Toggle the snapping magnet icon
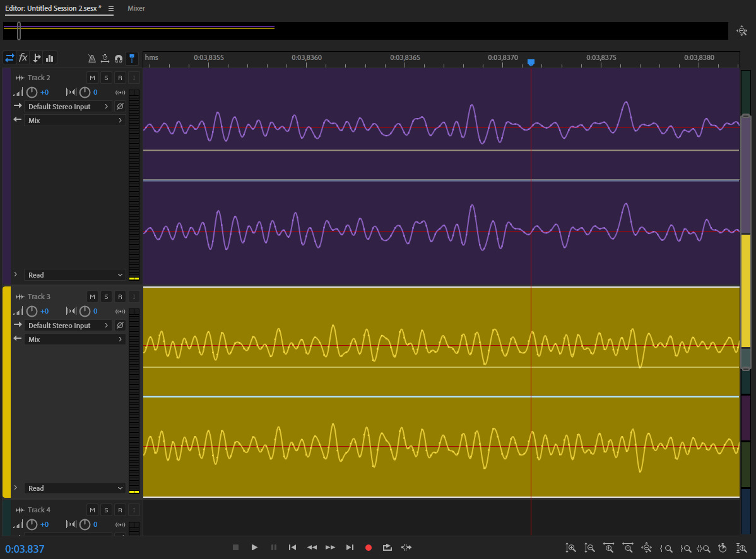 click(118, 58)
